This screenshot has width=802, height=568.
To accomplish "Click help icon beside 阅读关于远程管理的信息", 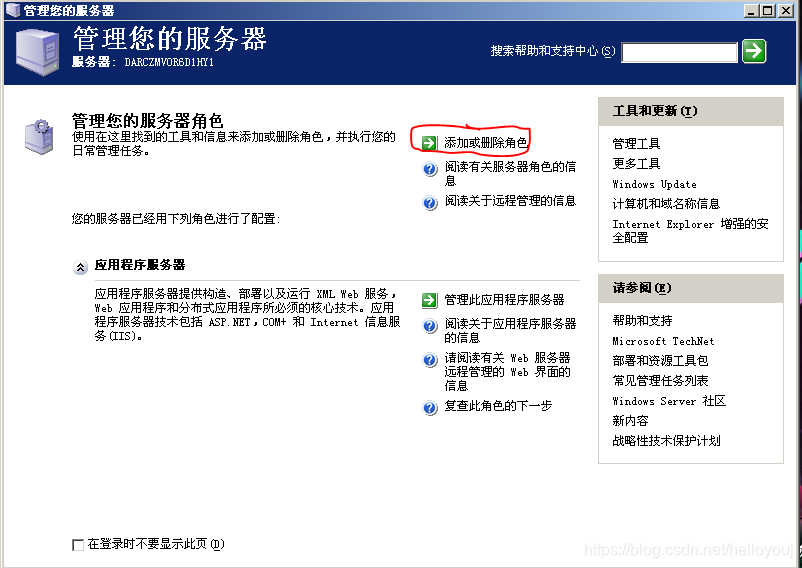I will coord(430,202).
